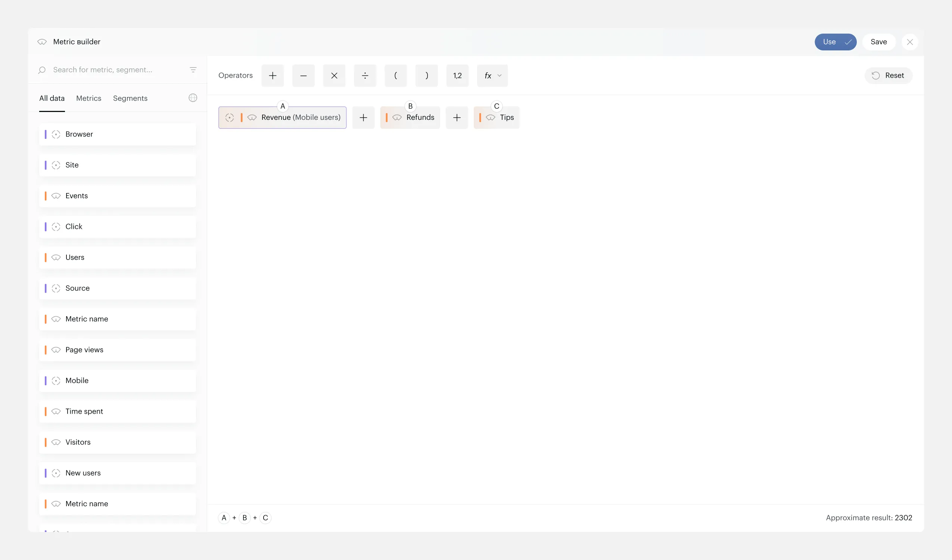Click plus operator between Refunds and Tips
The height and width of the screenshot is (560, 952).
point(457,118)
